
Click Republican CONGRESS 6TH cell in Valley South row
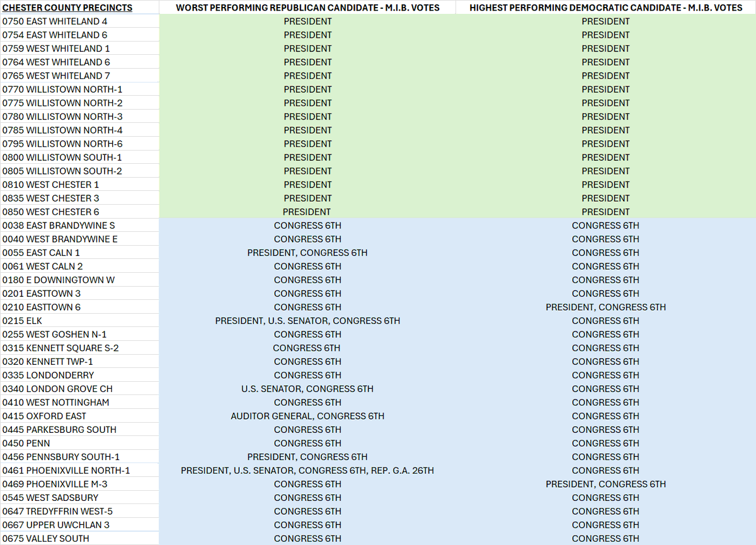[307, 539]
